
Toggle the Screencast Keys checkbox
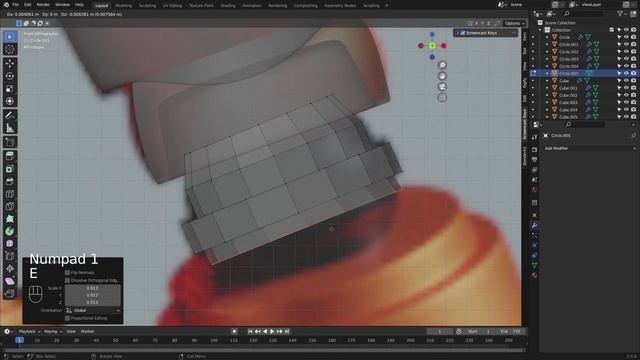point(463,33)
